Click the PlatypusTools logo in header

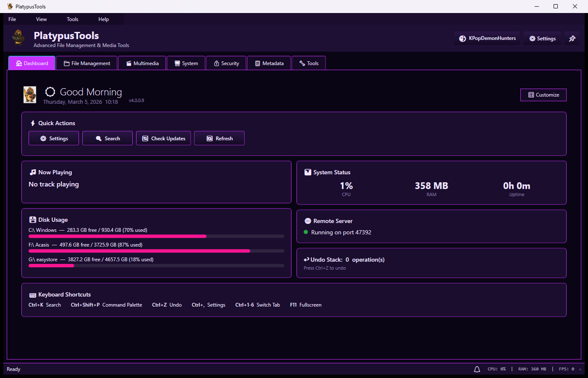pyautogui.click(x=18, y=37)
